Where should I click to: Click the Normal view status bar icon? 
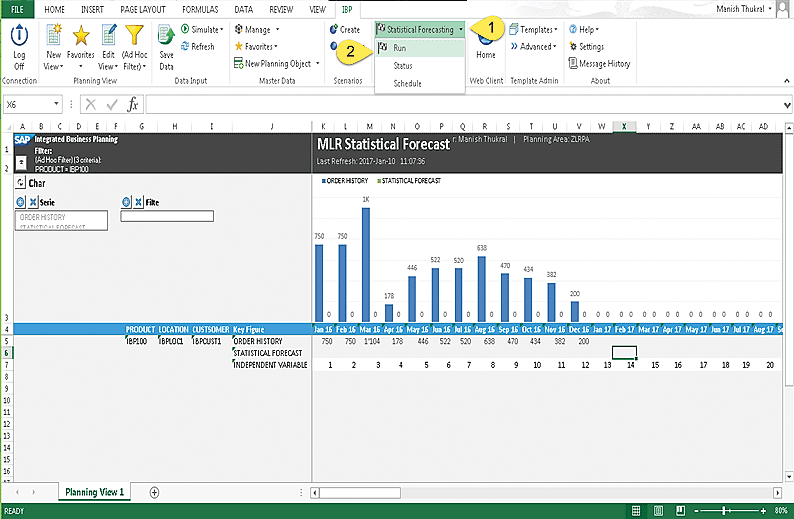636,510
